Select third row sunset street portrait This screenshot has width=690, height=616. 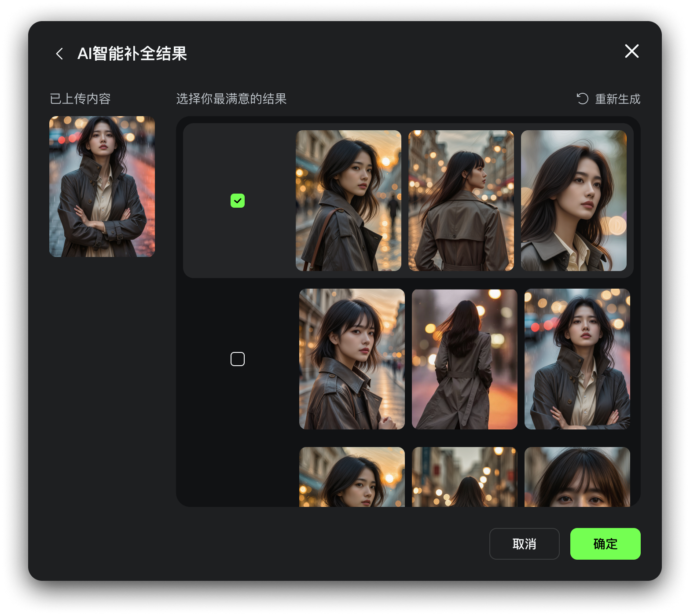point(352,477)
